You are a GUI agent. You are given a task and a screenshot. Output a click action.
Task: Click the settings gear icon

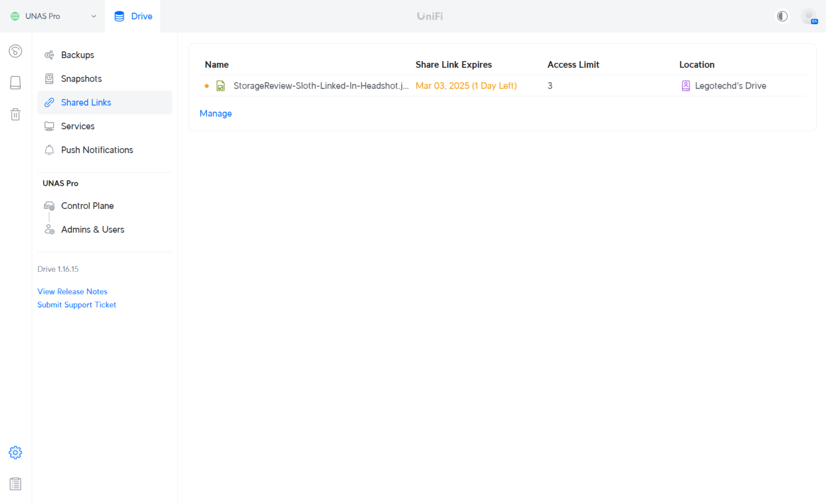point(16,452)
